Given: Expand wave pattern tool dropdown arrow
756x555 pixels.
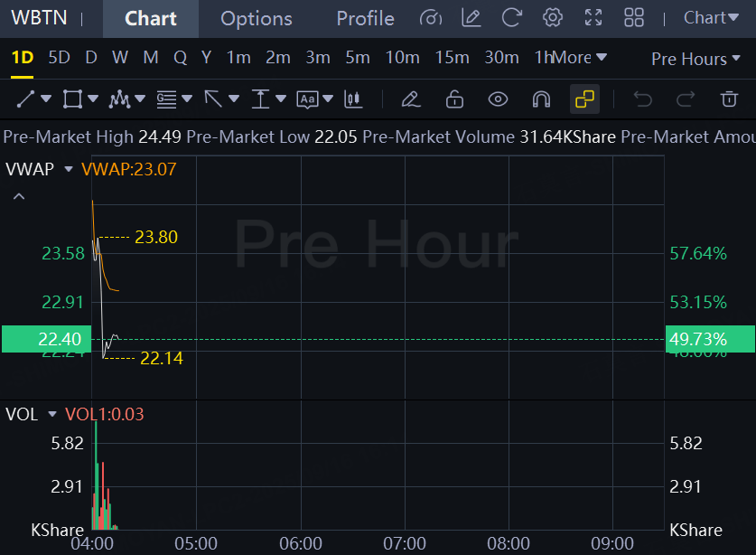Looking at the screenshot, I should point(140,99).
